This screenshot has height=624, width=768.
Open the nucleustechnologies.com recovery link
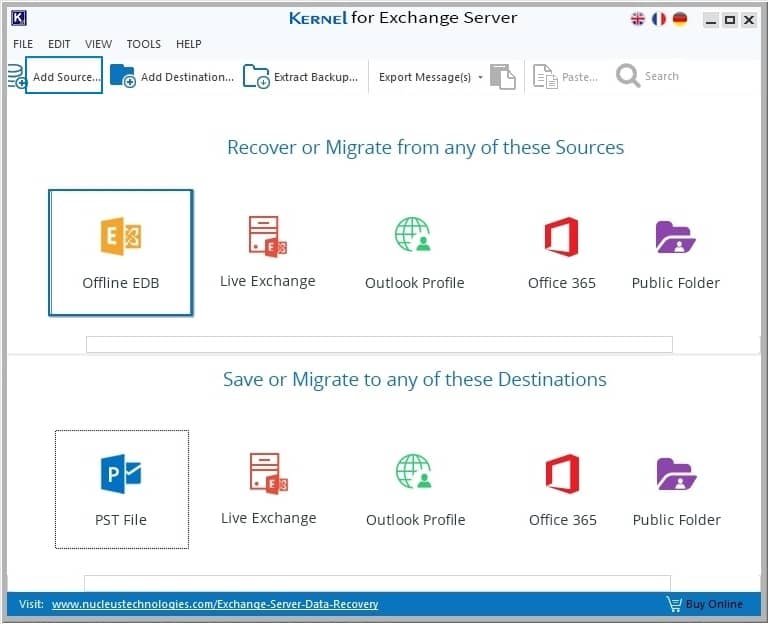[x=215, y=604]
